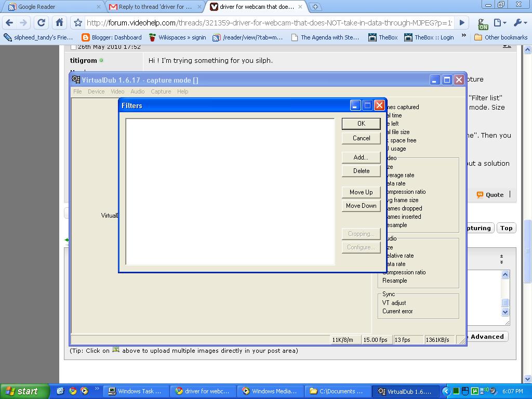Open the browser page menu

click(500, 23)
